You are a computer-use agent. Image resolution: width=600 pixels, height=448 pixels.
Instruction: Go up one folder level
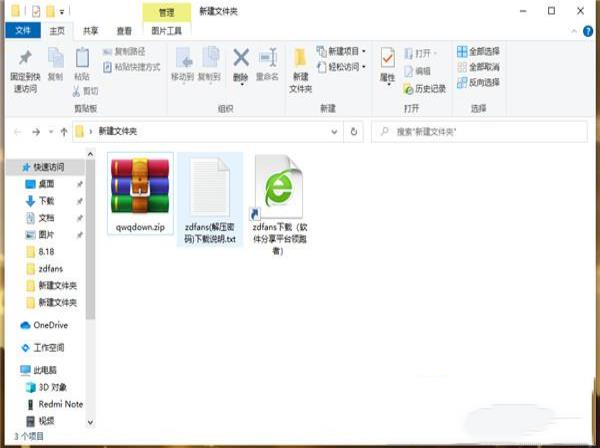coord(64,131)
